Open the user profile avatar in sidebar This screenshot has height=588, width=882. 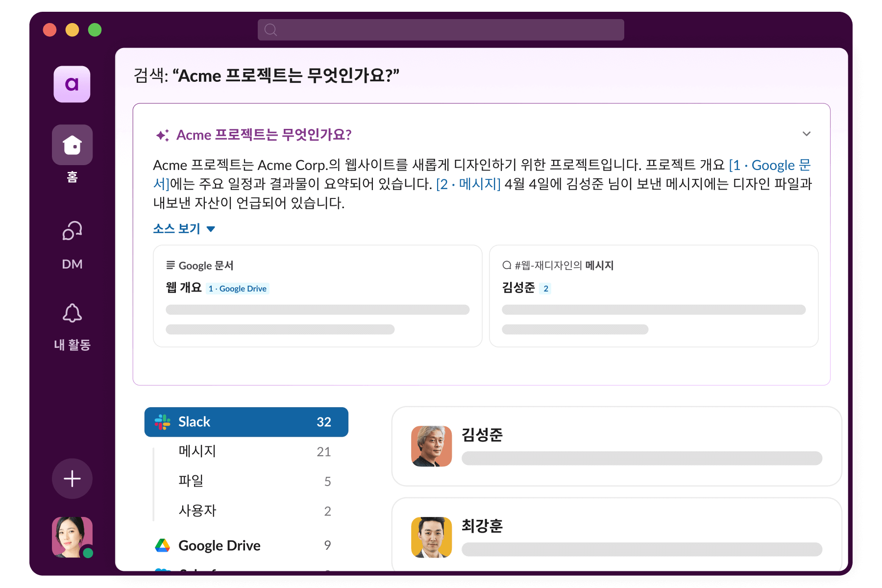click(72, 537)
